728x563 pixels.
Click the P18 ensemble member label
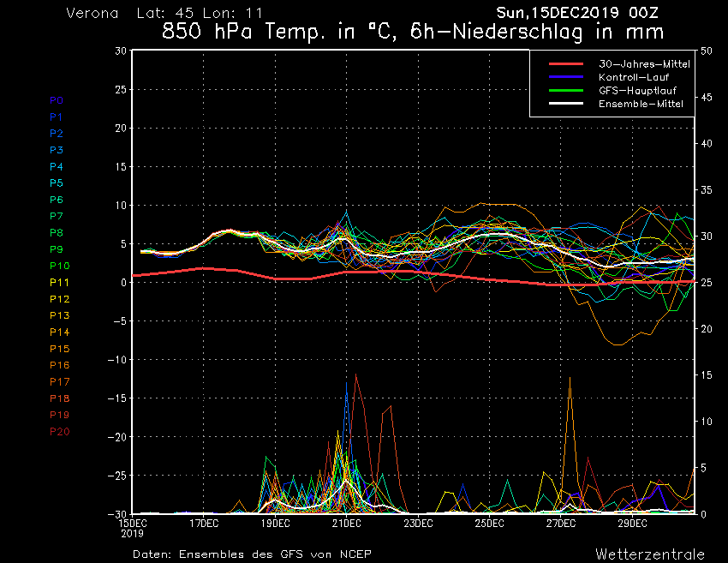pyautogui.click(x=60, y=398)
